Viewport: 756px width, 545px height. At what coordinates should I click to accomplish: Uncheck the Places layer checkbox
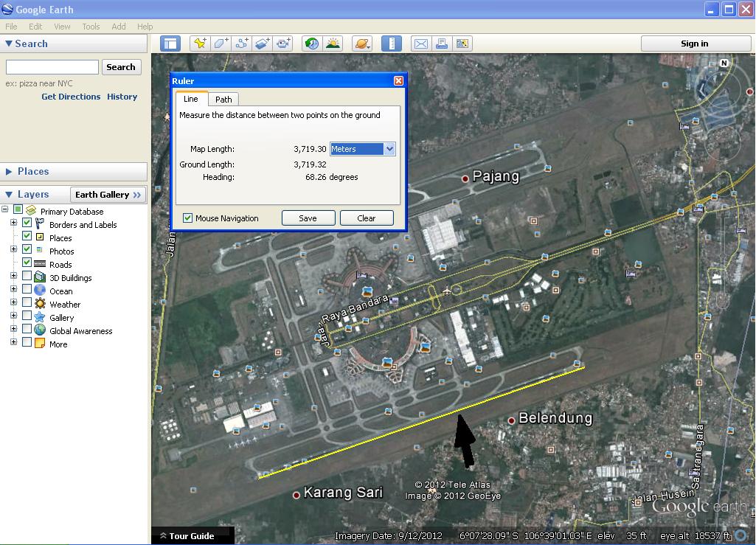click(27, 236)
